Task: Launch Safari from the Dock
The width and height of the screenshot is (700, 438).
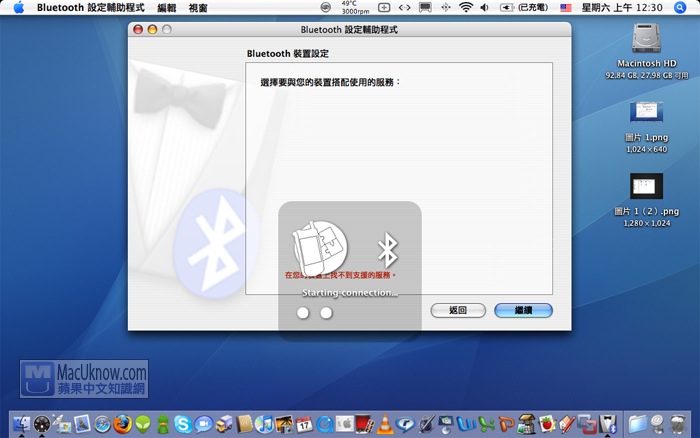Action: (102, 424)
